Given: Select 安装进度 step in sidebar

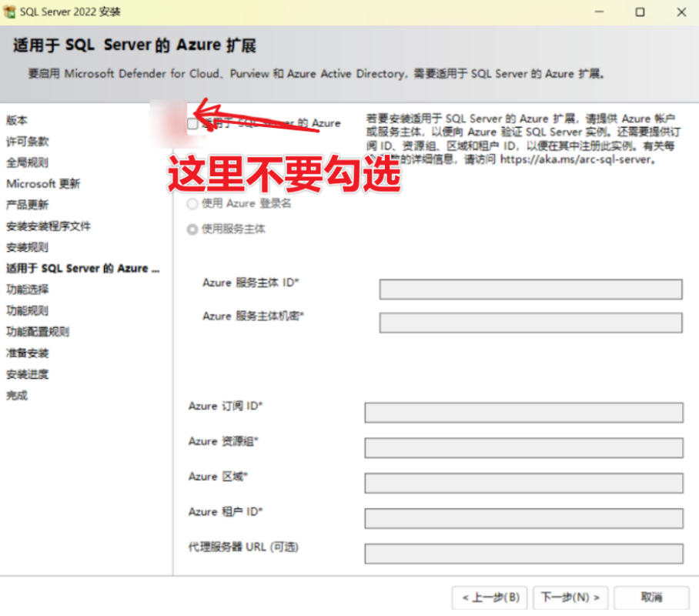Looking at the screenshot, I should pos(27,374).
